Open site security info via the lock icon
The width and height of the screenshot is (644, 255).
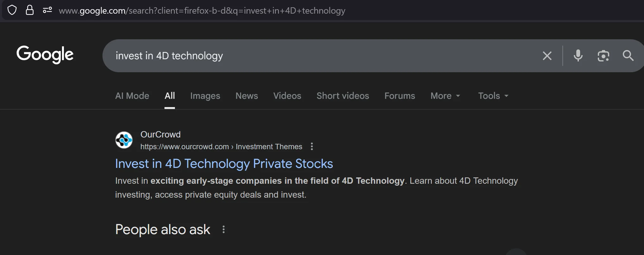[x=30, y=10]
